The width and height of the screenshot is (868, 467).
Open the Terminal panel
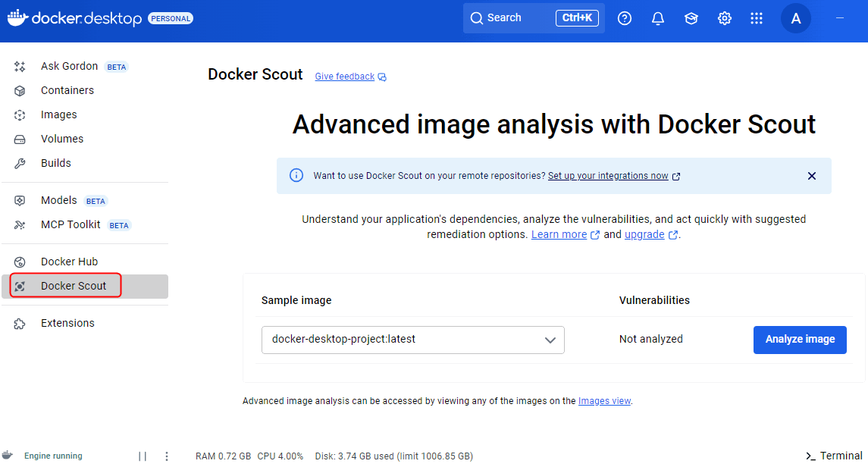pos(834,456)
